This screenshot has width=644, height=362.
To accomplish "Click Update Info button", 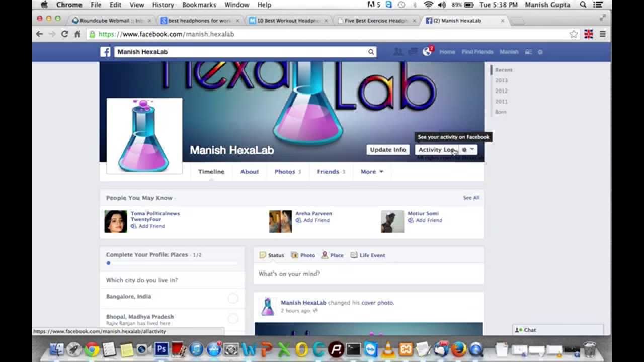I will (x=388, y=149).
